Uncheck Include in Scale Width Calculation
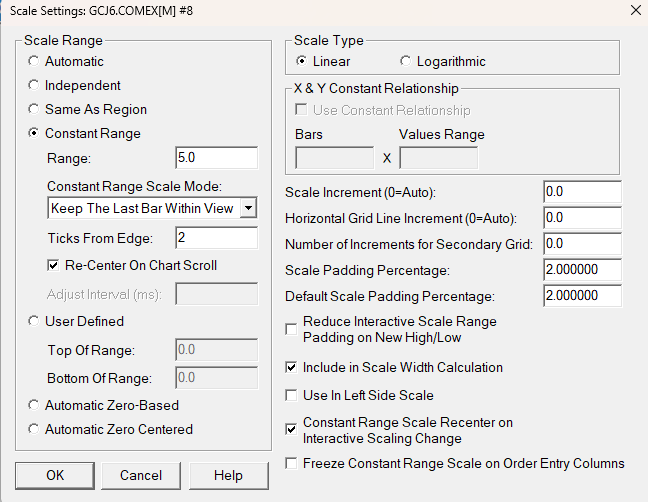648x502 pixels. (291, 368)
